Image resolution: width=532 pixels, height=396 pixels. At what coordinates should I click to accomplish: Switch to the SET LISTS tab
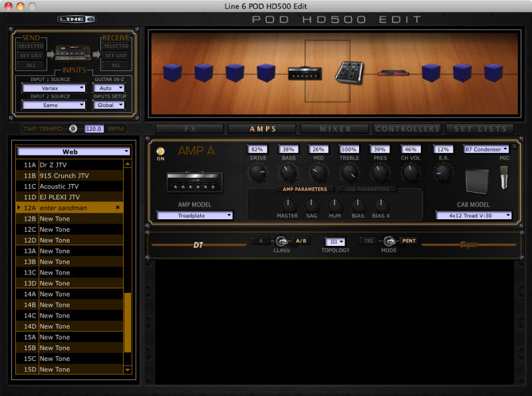click(x=479, y=129)
